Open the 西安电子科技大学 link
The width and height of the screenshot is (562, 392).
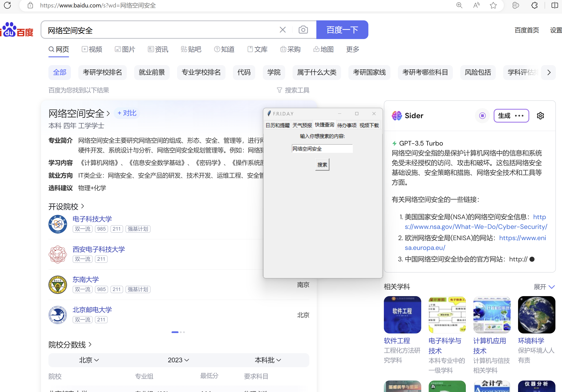coord(99,249)
